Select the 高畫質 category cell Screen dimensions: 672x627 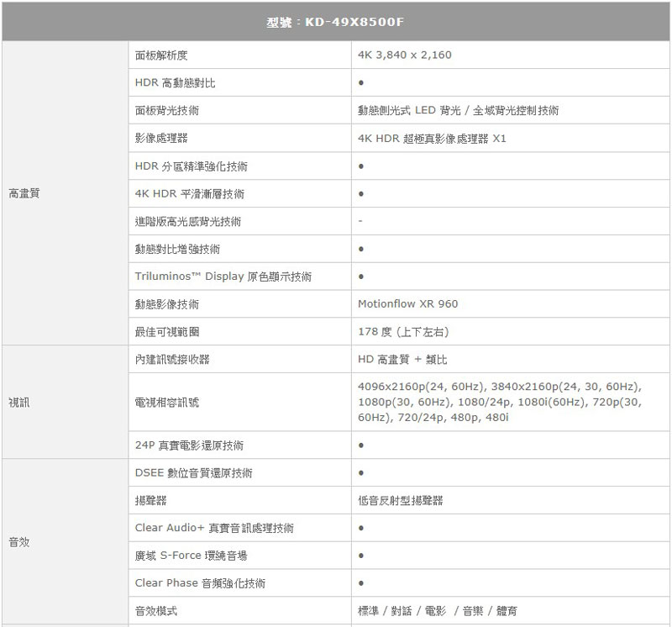(66, 193)
